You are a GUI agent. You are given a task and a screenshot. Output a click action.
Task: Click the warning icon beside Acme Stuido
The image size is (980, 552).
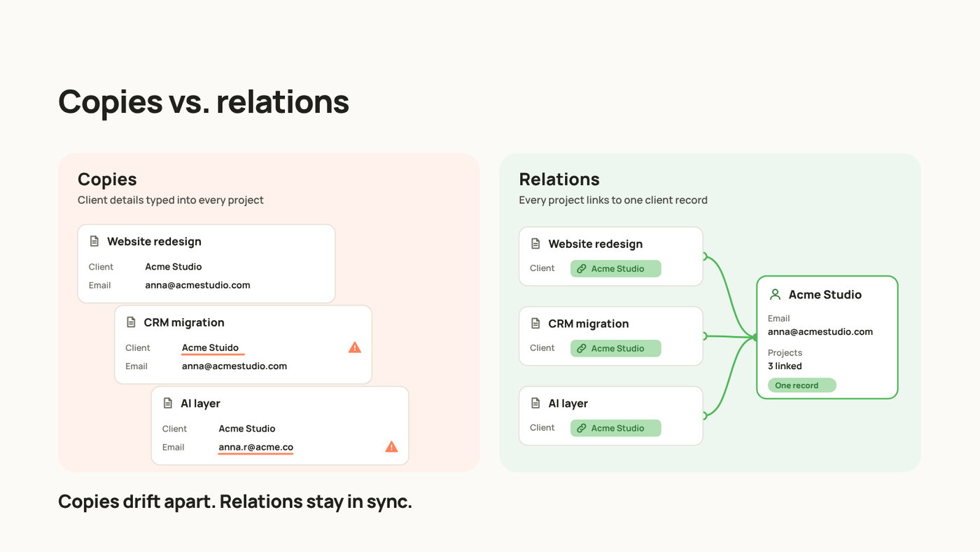point(355,347)
